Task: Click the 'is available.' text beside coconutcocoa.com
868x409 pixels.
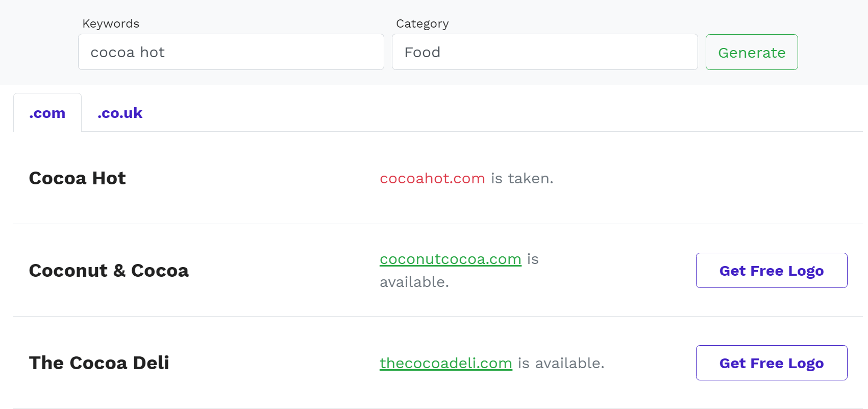Action: (x=414, y=281)
